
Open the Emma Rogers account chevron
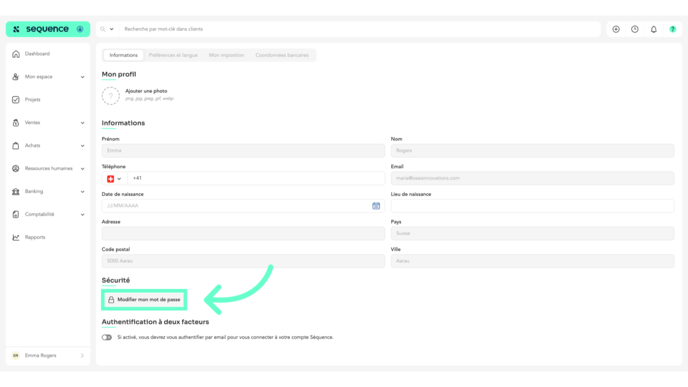pos(82,356)
